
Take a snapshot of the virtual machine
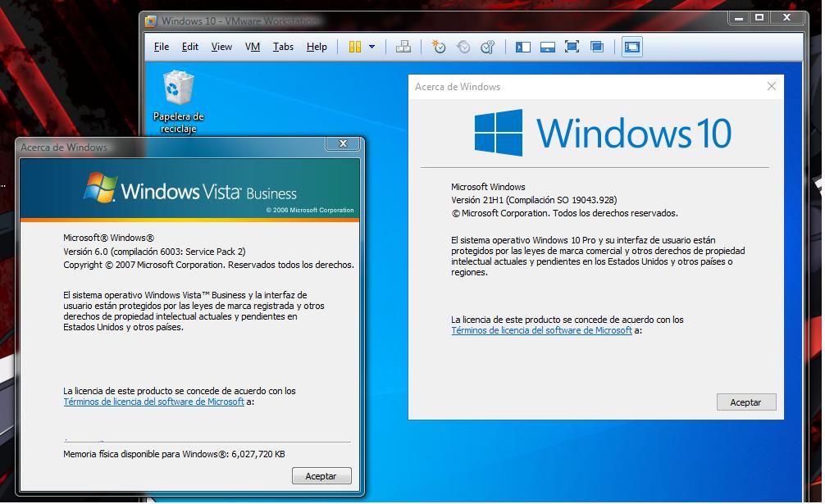[438, 47]
